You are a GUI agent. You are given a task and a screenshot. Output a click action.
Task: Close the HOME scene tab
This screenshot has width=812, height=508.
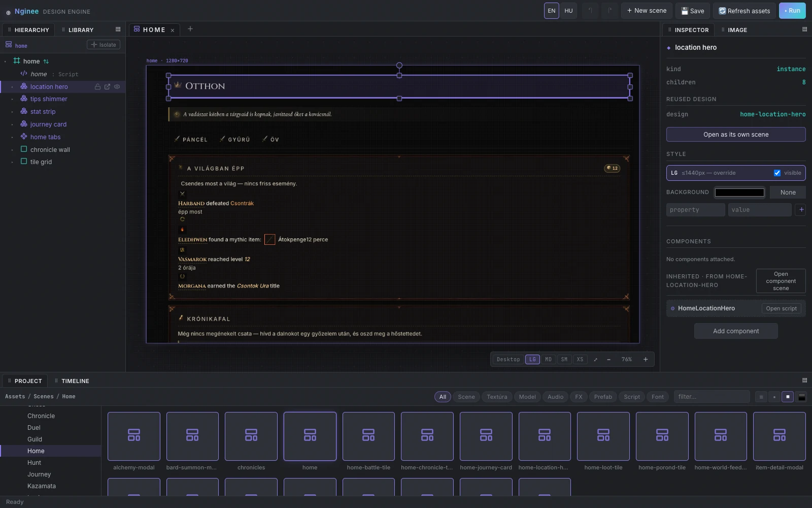(x=173, y=30)
